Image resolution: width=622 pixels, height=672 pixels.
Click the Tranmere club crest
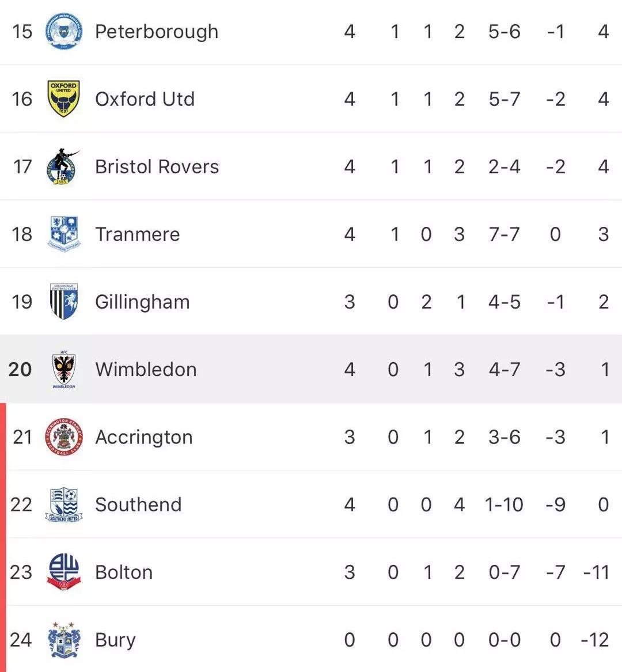pyautogui.click(x=63, y=234)
